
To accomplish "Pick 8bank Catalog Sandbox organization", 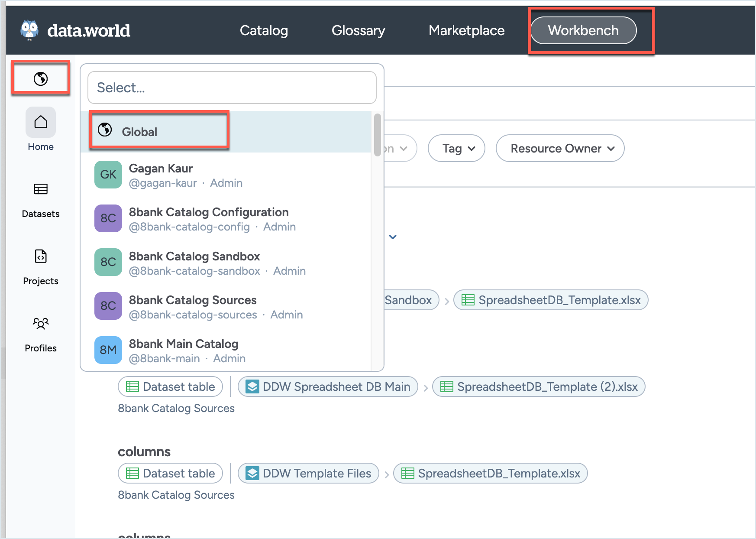I will pos(194,263).
